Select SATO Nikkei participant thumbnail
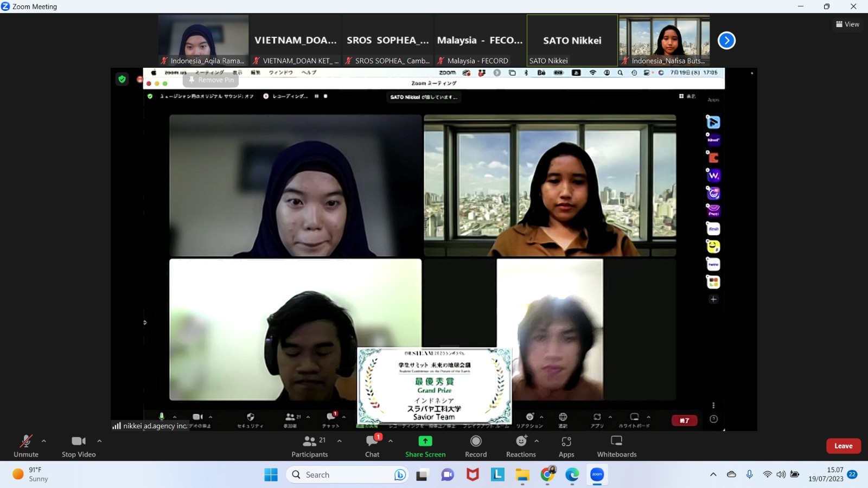The image size is (868, 488). tap(572, 41)
